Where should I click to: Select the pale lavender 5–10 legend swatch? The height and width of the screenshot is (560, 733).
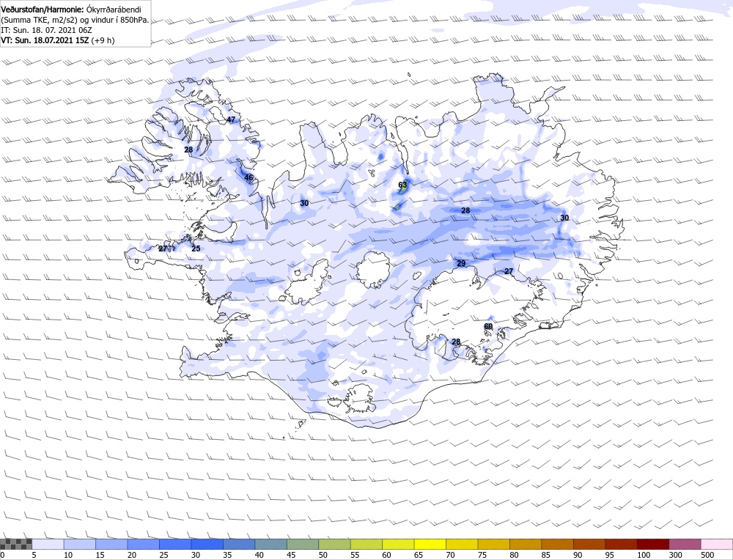[48, 544]
